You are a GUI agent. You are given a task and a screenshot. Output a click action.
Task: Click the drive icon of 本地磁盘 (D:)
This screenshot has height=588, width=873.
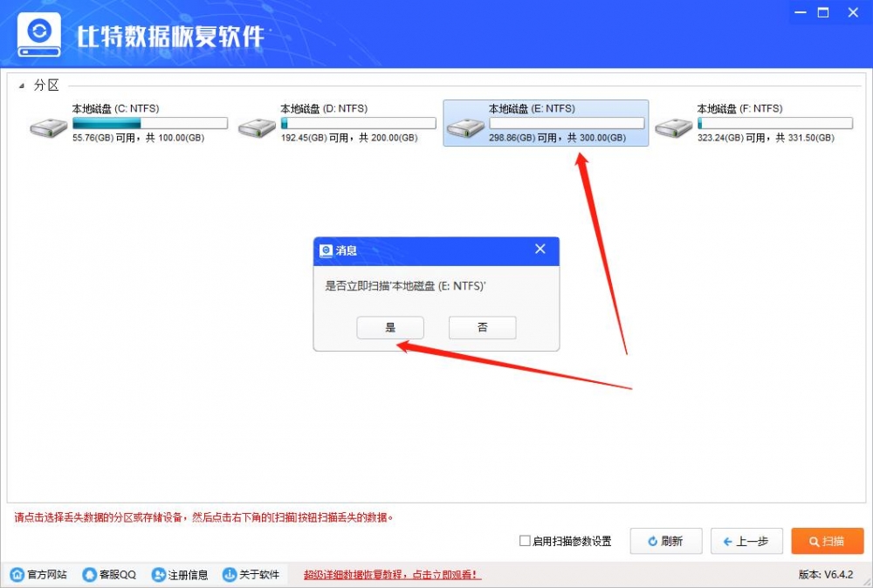point(255,126)
